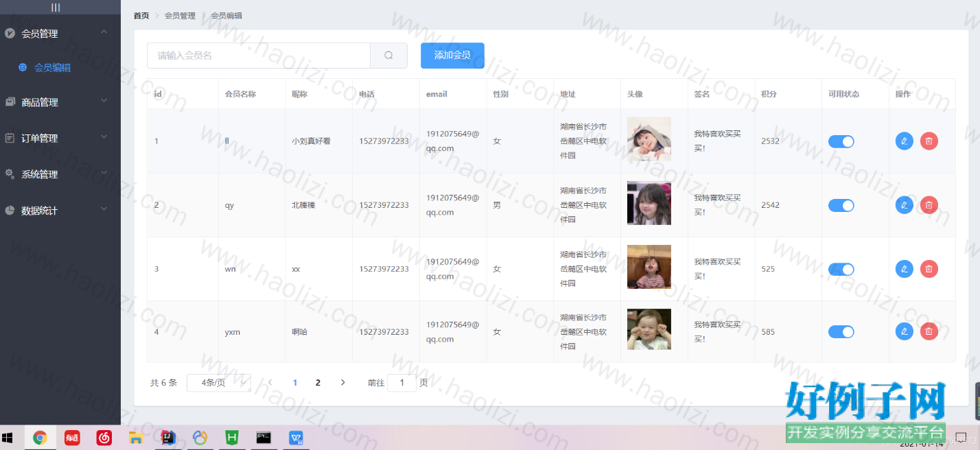Edit member yxm with the pencil icon

coord(905,331)
